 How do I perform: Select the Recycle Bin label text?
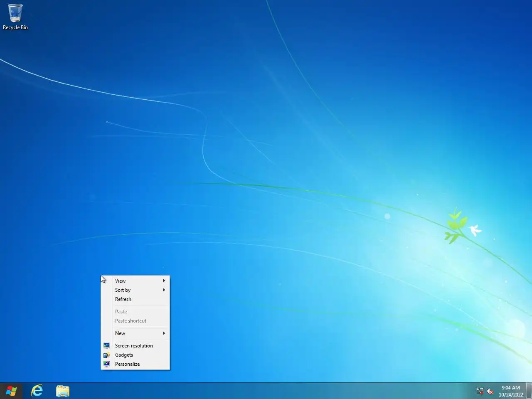coord(15,27)
